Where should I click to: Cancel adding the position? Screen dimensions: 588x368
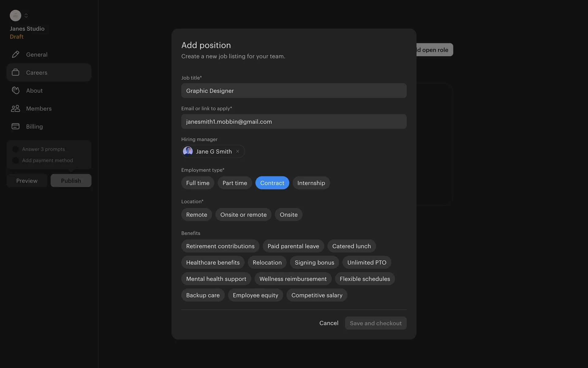coord(329,323)
